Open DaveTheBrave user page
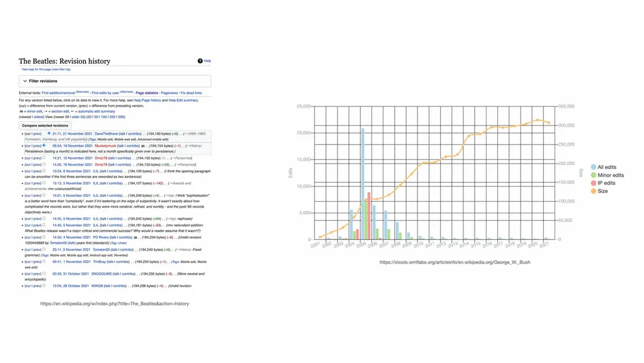 click(106, 134)
